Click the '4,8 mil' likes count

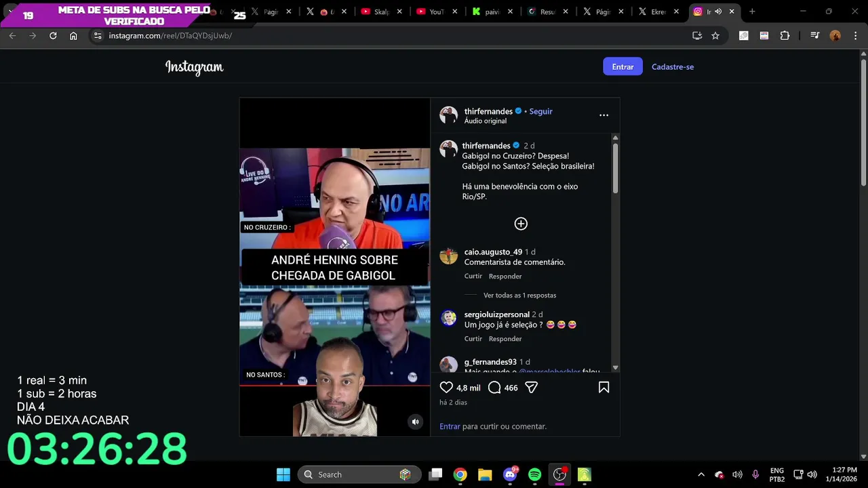click(x=468, y=388)
